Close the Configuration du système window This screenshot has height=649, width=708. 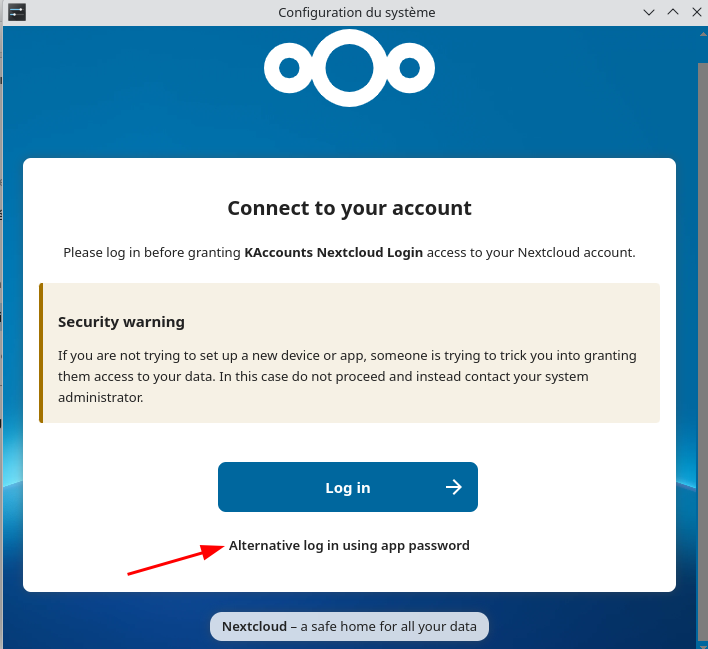click(695, 12)
